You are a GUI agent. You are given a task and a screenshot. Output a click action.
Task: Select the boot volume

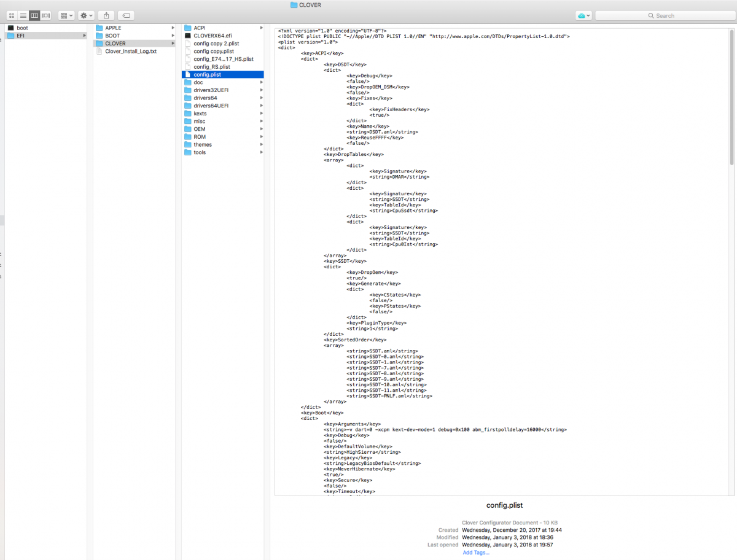(x=22, y=28)
